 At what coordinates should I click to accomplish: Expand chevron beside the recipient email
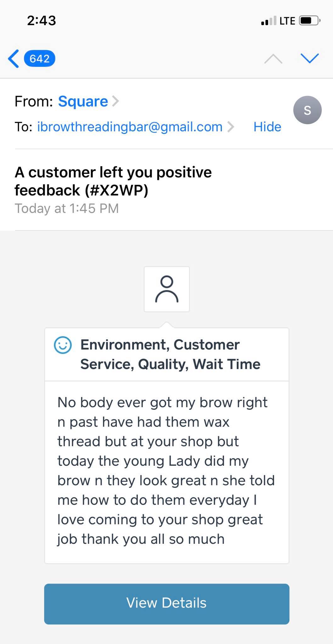click(231, 127)
